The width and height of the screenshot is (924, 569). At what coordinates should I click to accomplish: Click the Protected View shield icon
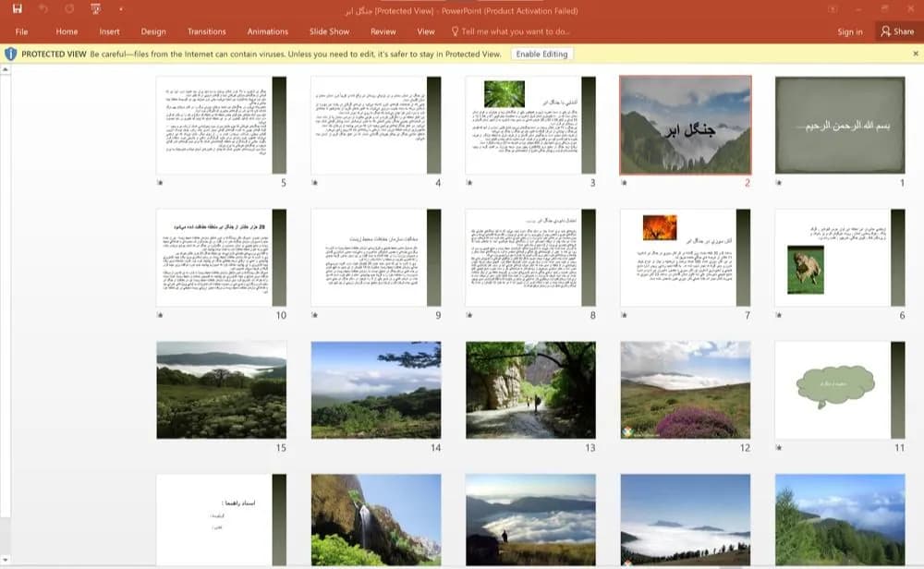coord(10,54)
